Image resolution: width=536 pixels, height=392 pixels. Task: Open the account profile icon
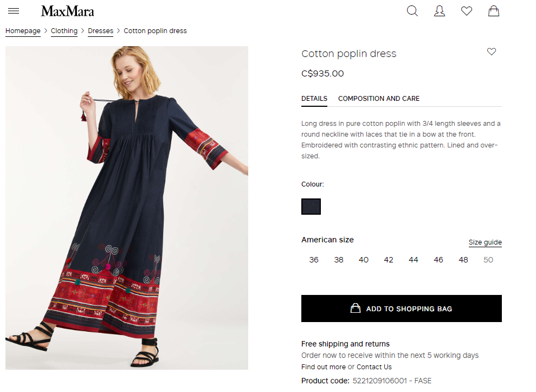click(x=440, y=11)
